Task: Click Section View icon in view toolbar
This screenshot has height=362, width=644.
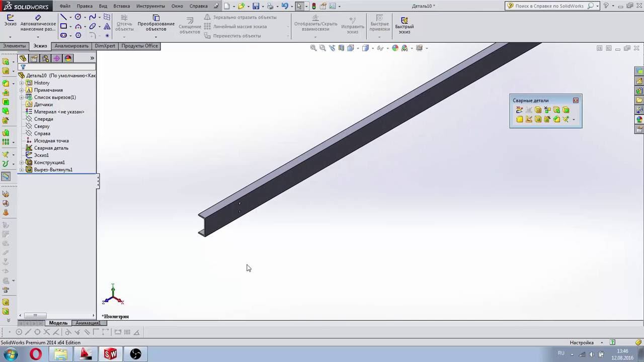Action: (341, 48)
